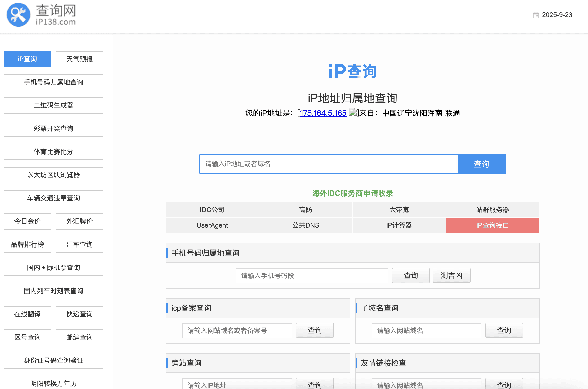Click the blue 查询 button for IP lookup
Viewport: 588px width, 389px height.
(481, 164)
